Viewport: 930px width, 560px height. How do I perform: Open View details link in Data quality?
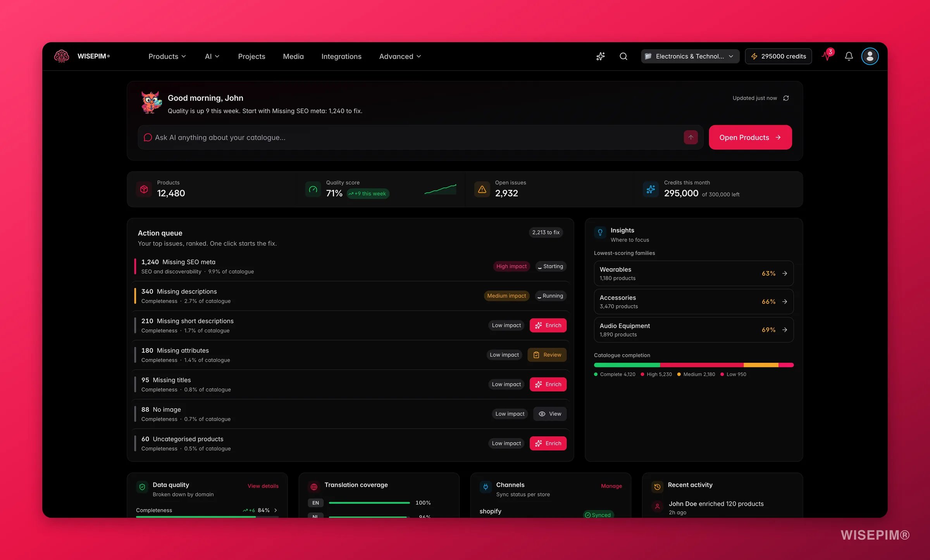point(263,486)
